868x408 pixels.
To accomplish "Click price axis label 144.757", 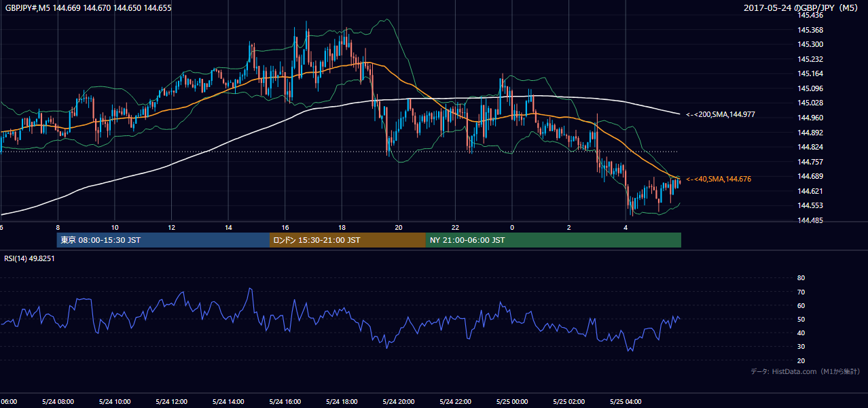I will coord(810,162).
